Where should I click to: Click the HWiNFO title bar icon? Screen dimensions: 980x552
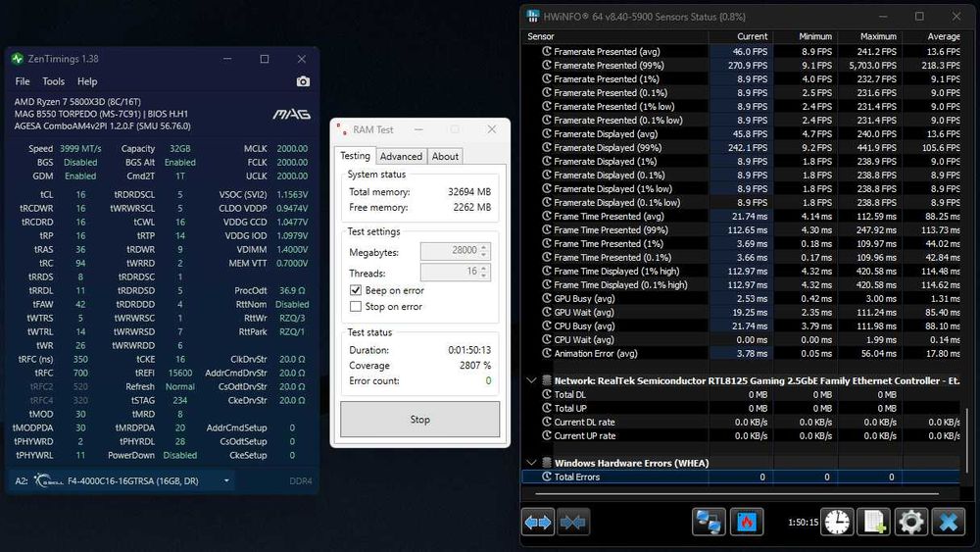[532, 17]
